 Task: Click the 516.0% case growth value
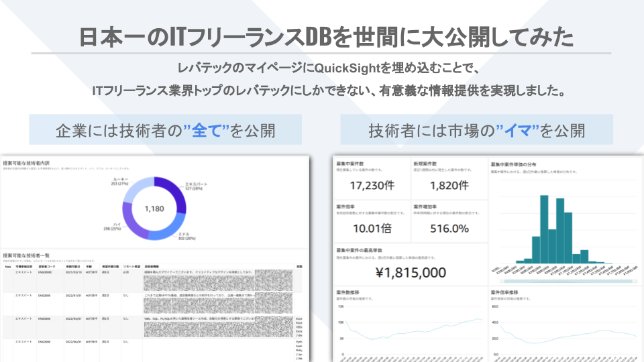point(449,229)
